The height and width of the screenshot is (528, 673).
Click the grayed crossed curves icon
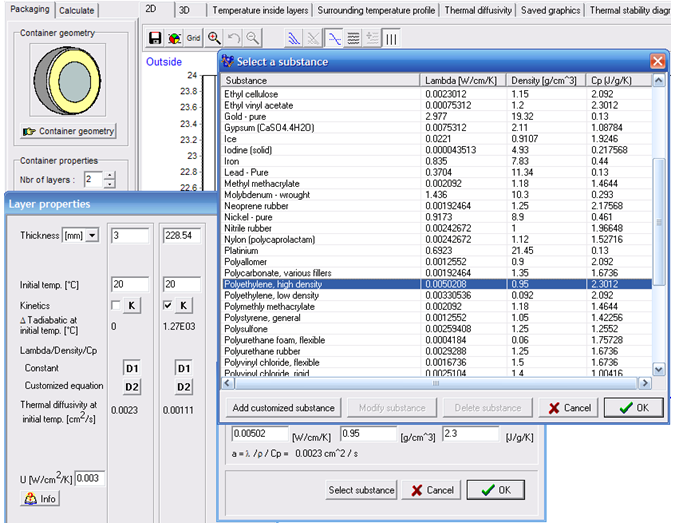tap(313, 39)
